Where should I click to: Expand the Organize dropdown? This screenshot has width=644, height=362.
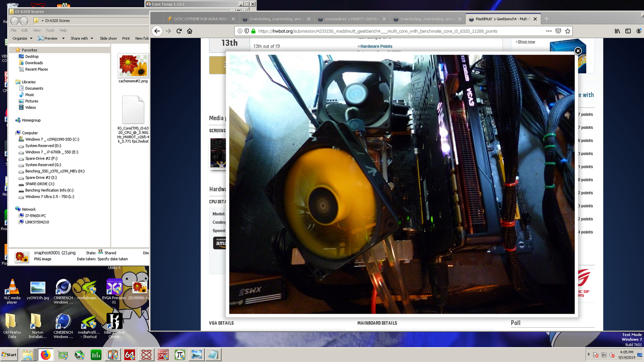click(22, 38)
